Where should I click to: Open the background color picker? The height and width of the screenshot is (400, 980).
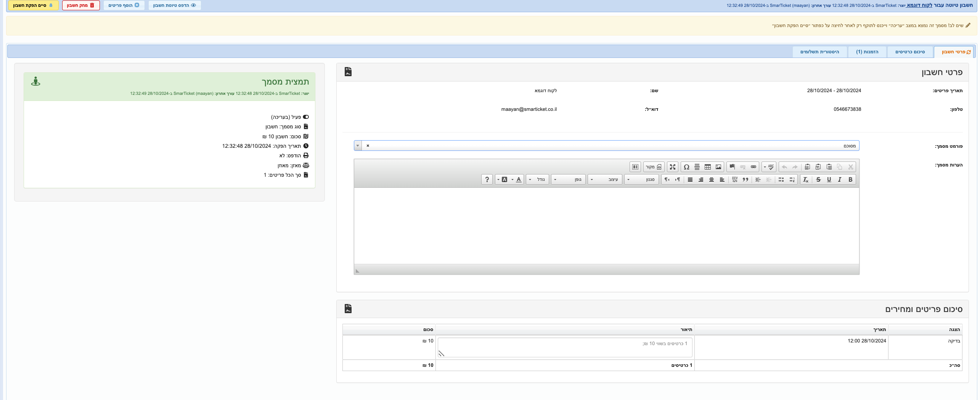[503, 179]
